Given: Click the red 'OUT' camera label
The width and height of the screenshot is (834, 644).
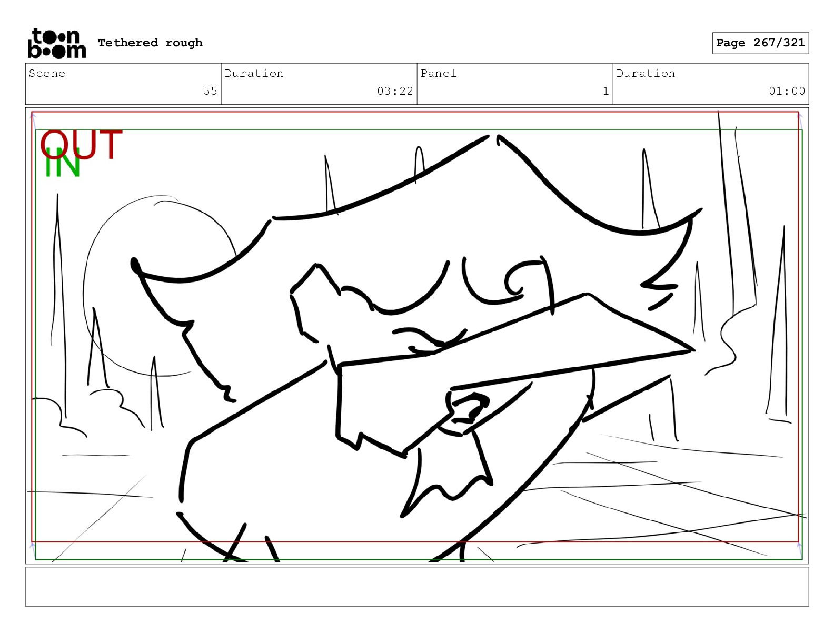Looking at the screenshot, I should coord(81,144).
